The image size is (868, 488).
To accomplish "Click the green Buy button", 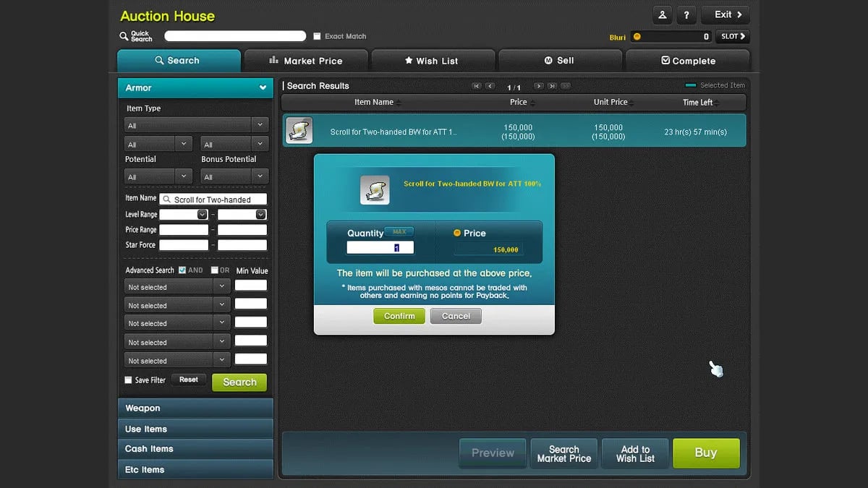I will (x=706, y=453).
